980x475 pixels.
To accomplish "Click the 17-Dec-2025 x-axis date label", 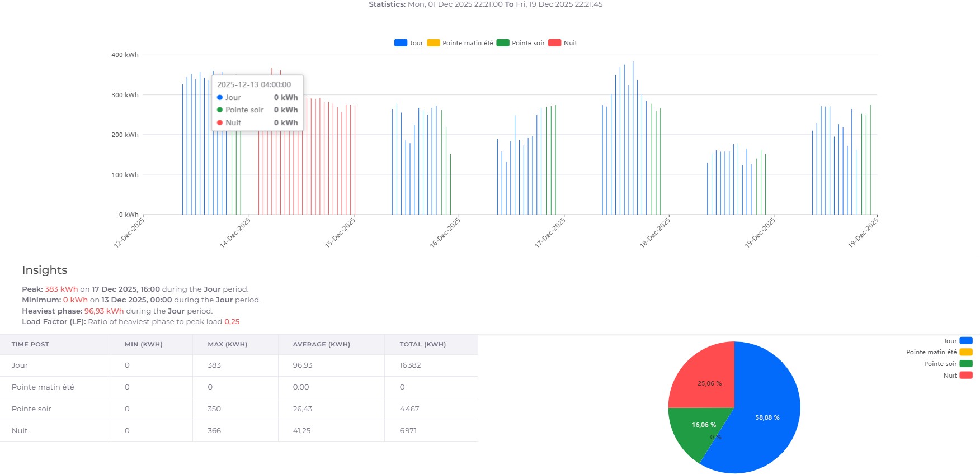I will click(550, 232).
